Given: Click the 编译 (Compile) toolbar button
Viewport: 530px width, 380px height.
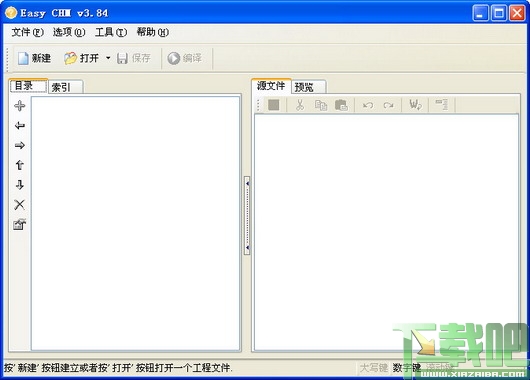Looking at the screenshot, I should tap(185, 58).
